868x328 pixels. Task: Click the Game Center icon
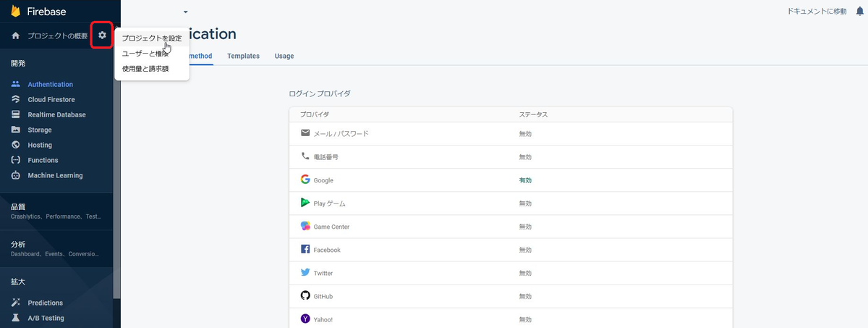tap(305, 226)
